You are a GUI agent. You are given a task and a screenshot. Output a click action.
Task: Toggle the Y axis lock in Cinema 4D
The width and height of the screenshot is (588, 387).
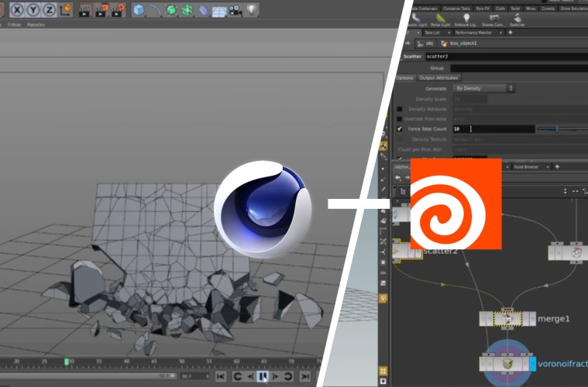tap(33, 10)
